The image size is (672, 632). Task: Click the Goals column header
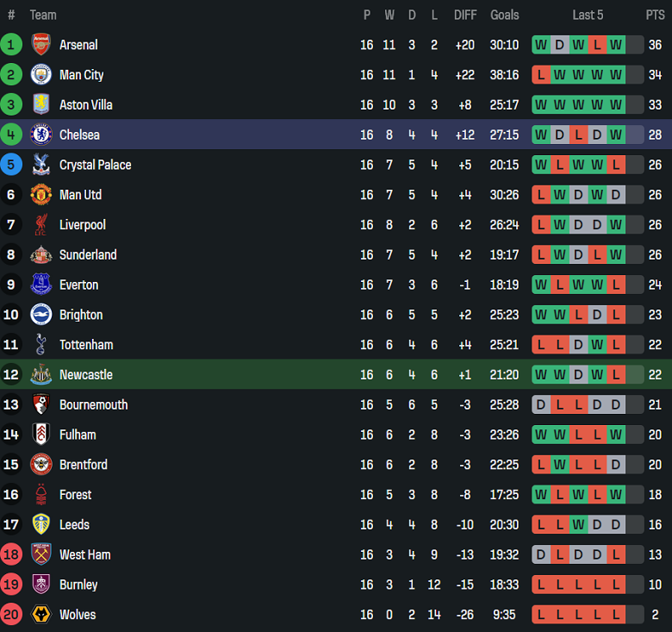point(505,15)
